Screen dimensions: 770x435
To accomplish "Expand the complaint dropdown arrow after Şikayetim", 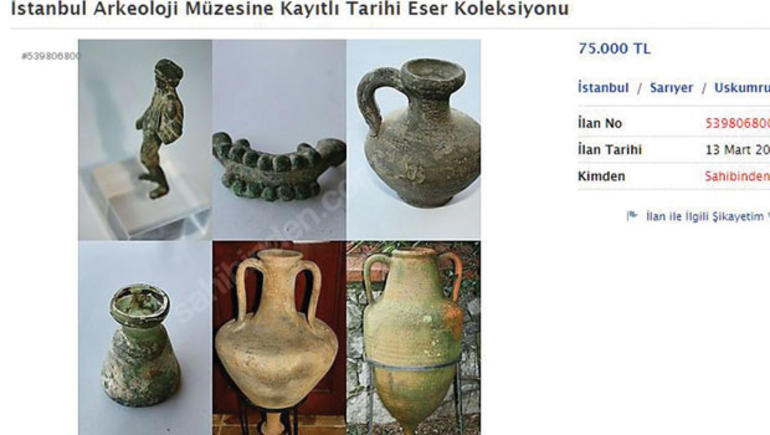I will point(768,216).
